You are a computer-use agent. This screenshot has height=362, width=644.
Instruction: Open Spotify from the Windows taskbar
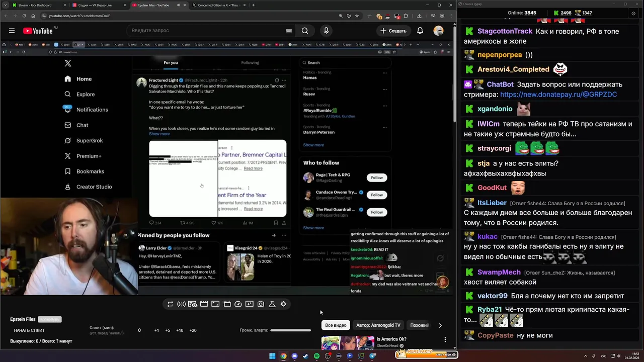coord(316,356)
